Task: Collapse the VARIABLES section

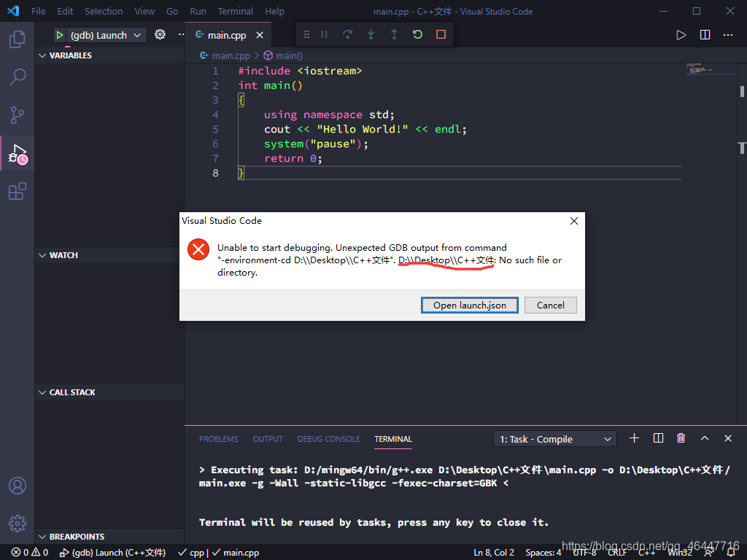Action: click(x=43, y=55)
